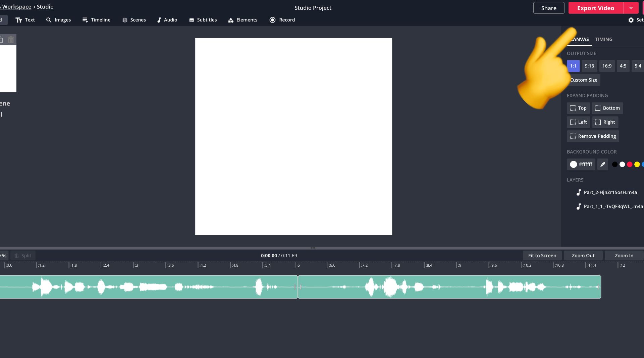Click the Share button

click(x=548, y=8)
